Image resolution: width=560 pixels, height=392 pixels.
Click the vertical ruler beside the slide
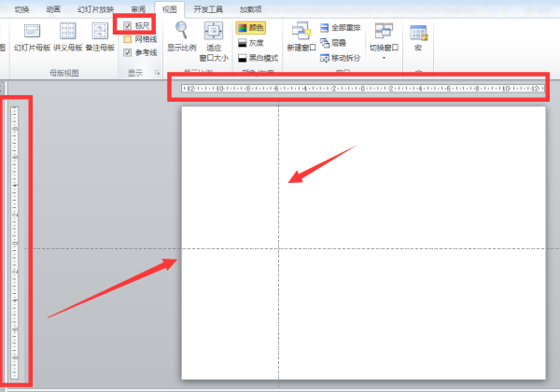(15, 243)
